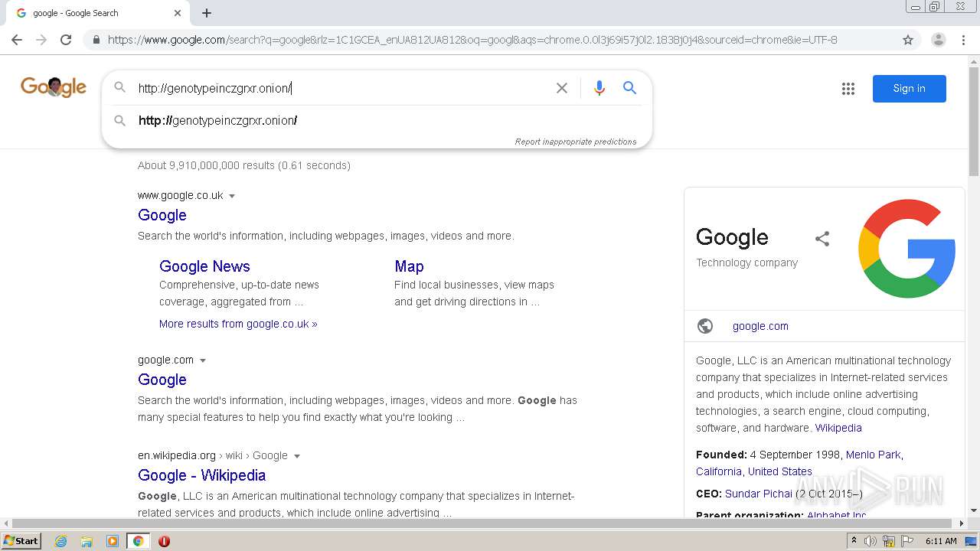Click the site lock icon in address bar
The width and height of the screenshot is (980, 551).
[96, 40]
